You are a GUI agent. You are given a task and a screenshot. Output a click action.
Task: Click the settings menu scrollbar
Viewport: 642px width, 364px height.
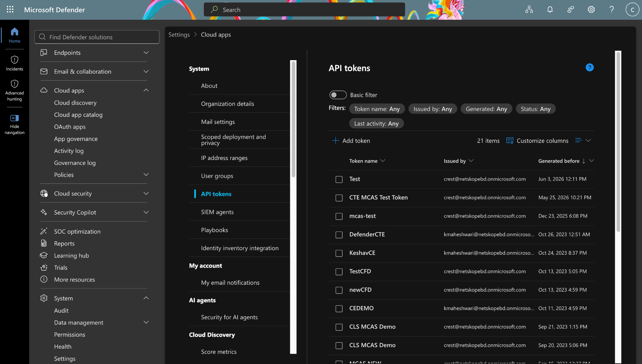coord(293,119)
